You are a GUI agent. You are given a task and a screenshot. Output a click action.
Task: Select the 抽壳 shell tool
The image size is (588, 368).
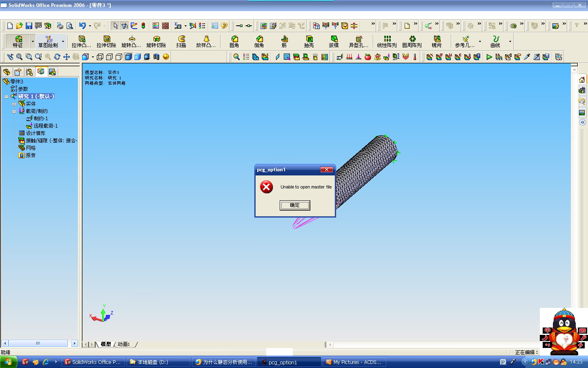coord(309,42)
